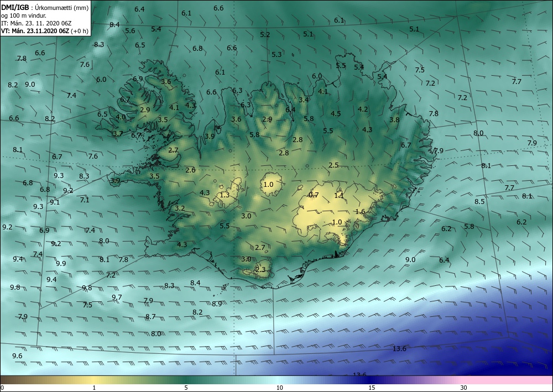The image size is (553, 392).
Task: Click the '4.5' value on the map
Action: tap(336, 113)
